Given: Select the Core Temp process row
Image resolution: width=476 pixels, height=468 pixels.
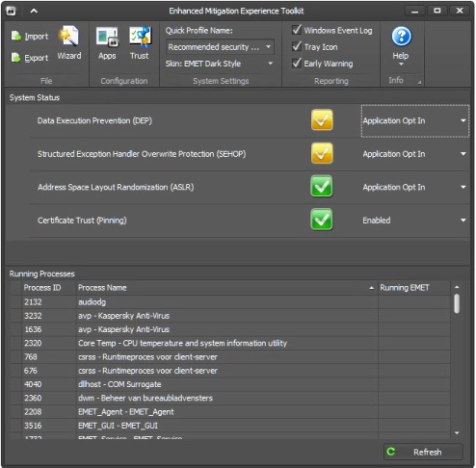Looking at the screenshot, I should [x=230, y=343].
